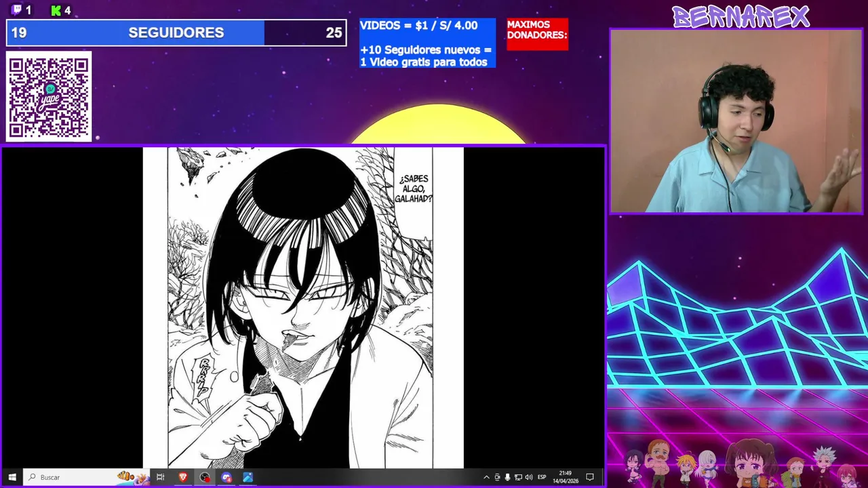The width and height of the screenshot is (868, 488).
Task: Open the blue image viewer taskbar icon
Action: 248,477
